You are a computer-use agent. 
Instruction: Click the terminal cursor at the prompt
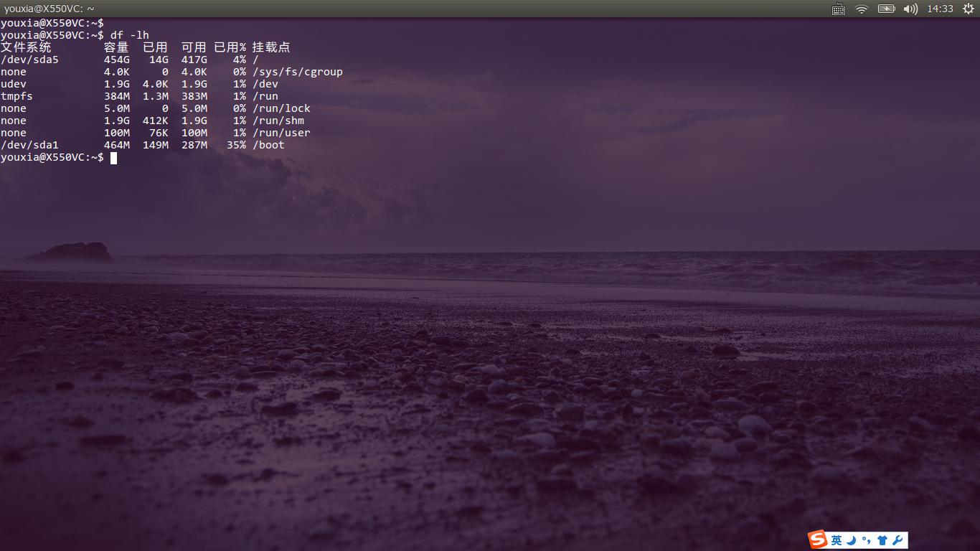[x=113, y=158]
